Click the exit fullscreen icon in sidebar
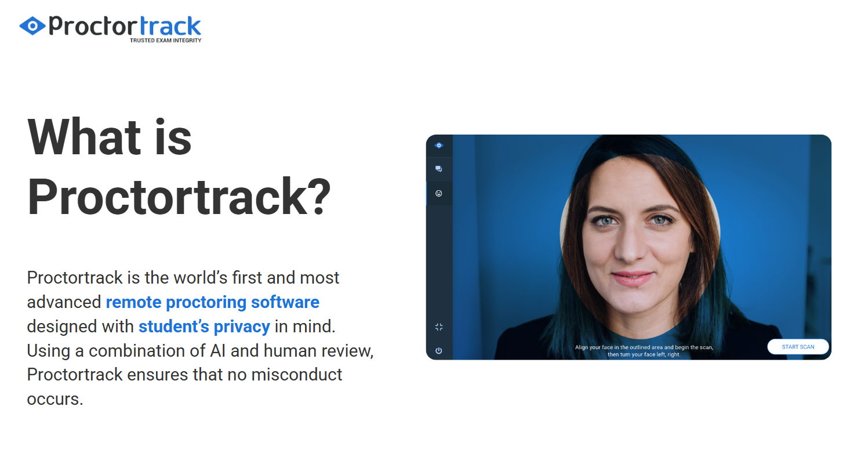 click(439, 327)
